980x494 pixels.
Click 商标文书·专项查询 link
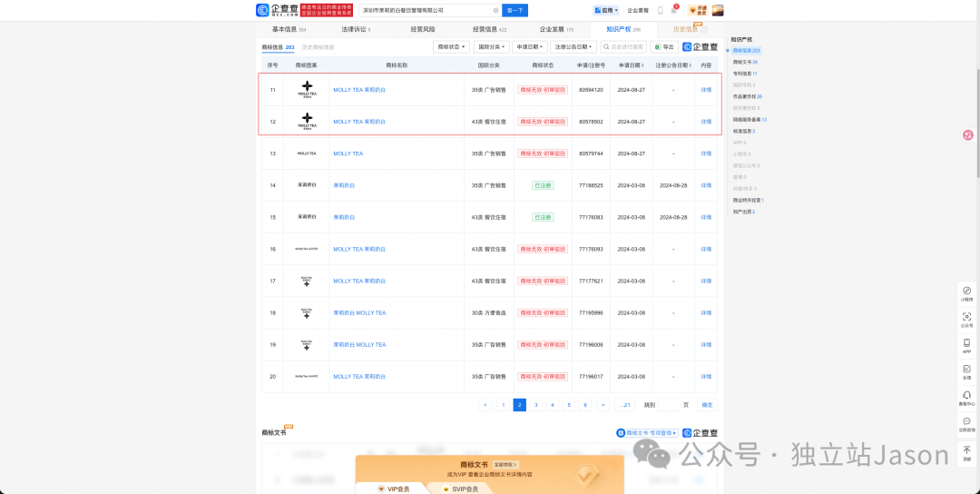click(x=648, y=433)
